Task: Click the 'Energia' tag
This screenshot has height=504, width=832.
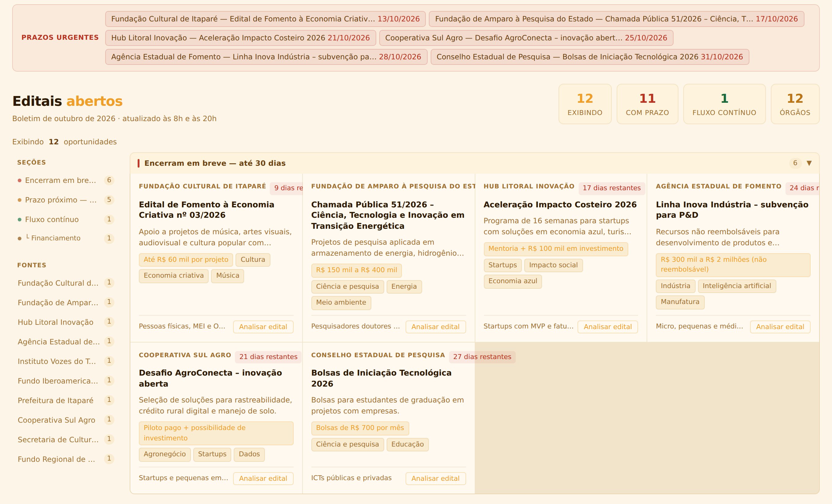Action: (x=404, y=287)
